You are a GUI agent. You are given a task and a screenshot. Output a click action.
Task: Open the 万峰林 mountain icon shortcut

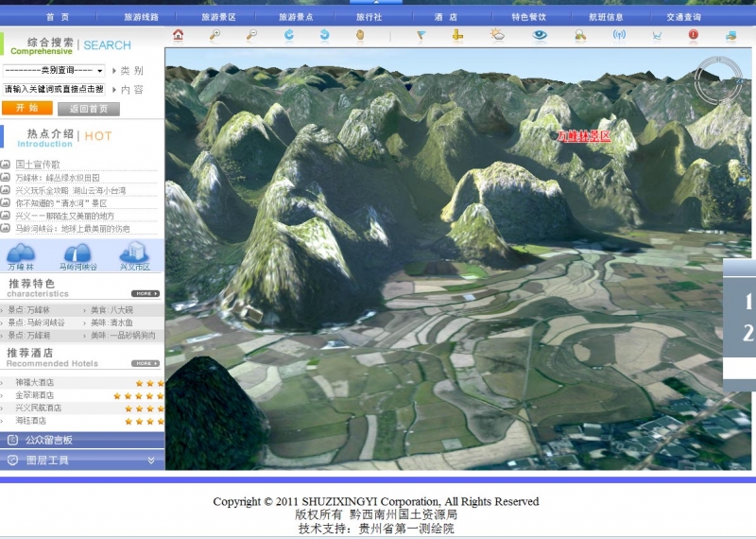pos(21,256)
